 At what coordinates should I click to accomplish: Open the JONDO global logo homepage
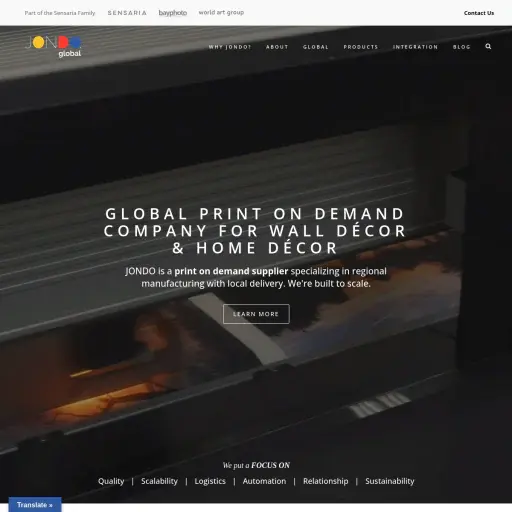[x=53, y=47]
